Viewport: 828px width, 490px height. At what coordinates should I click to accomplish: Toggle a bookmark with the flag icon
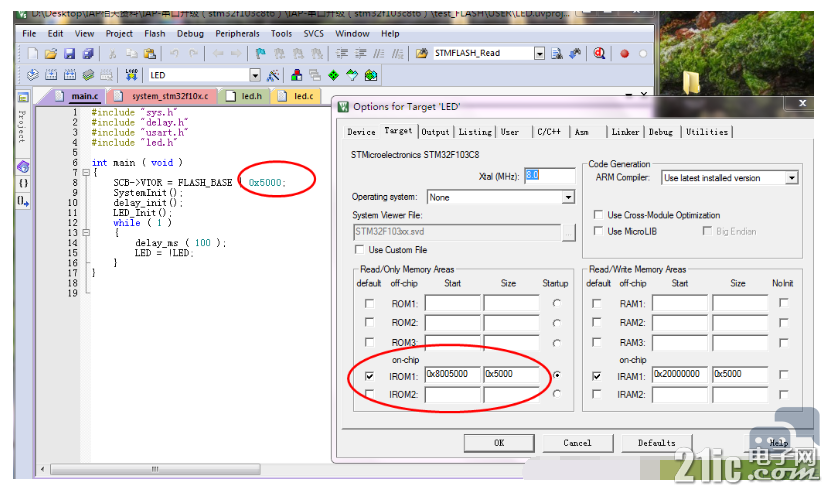(x=260, y=53)
